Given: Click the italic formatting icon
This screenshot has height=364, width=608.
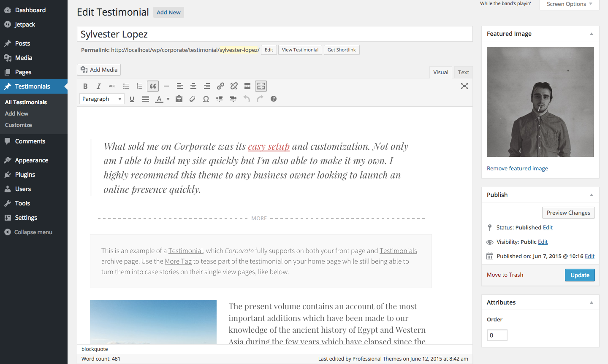Looking at the screenshot, I should [99, 86].
